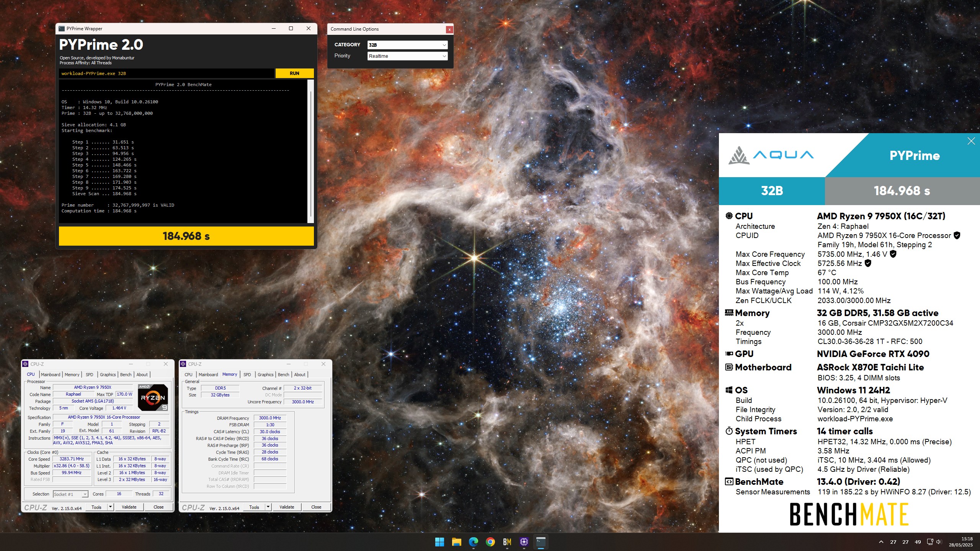Open Bench tab in right CPU-Z window

pyautogui.click(x=284, y=375)
